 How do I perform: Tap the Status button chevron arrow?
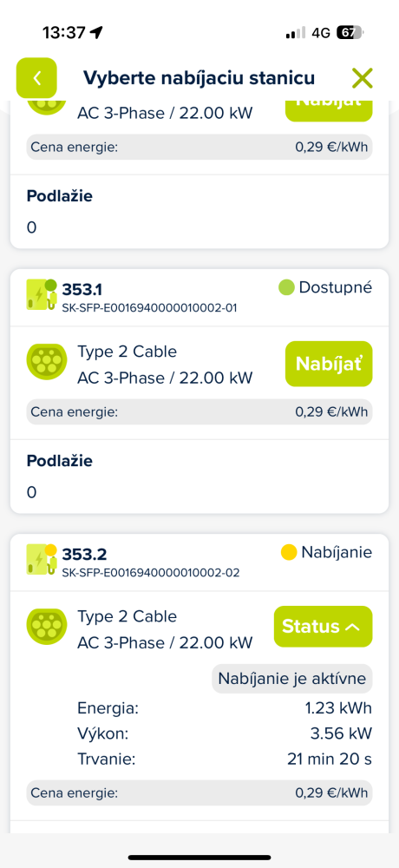point(352,627)
